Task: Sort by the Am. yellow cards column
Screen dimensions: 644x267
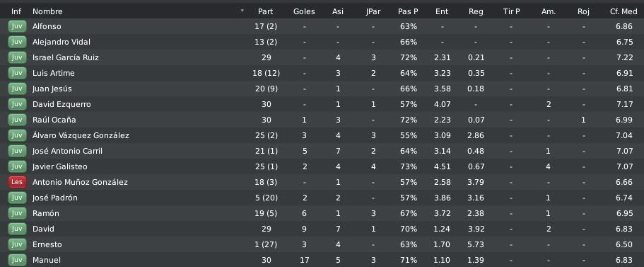Action: [549, 11]
